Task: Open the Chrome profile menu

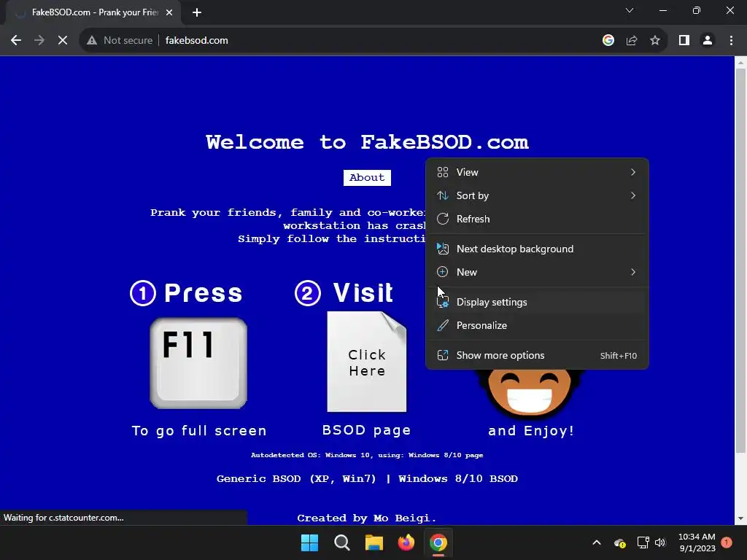Action: 708,41
